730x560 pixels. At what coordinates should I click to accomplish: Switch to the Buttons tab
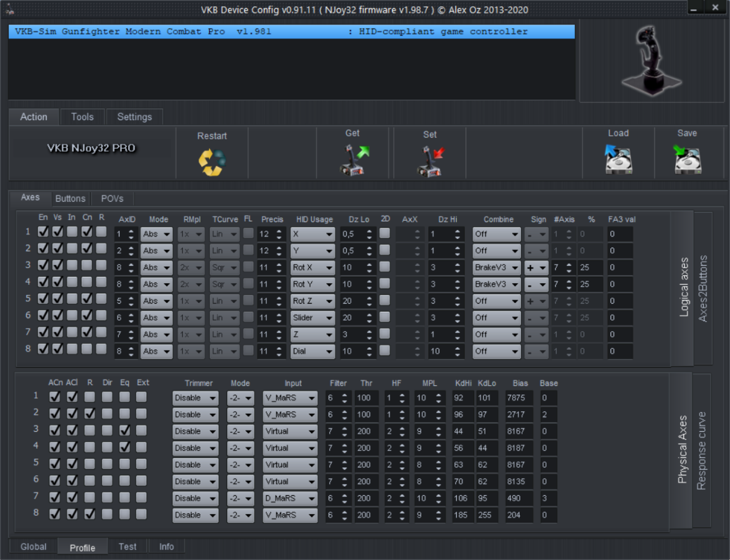(x=70, y=198)
